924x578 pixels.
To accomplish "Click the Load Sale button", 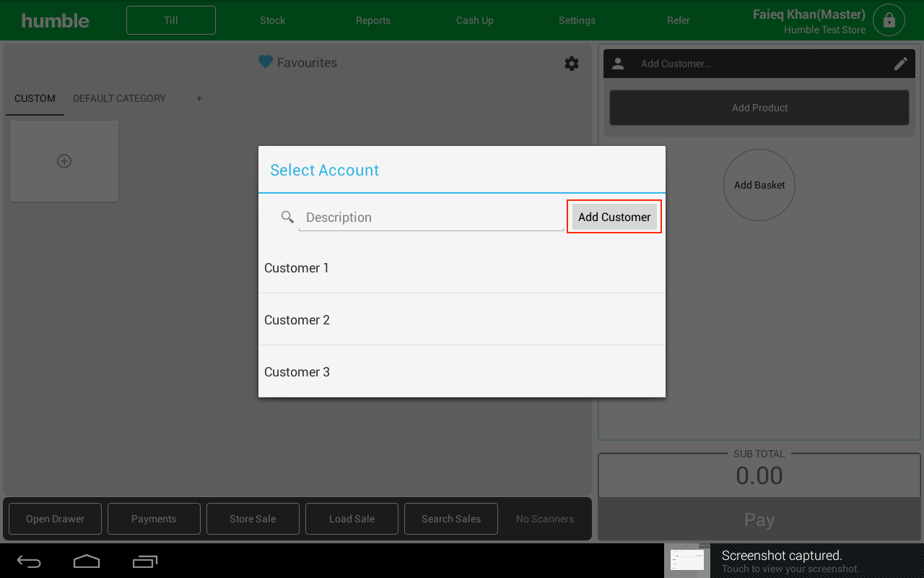I will [352, 519].
